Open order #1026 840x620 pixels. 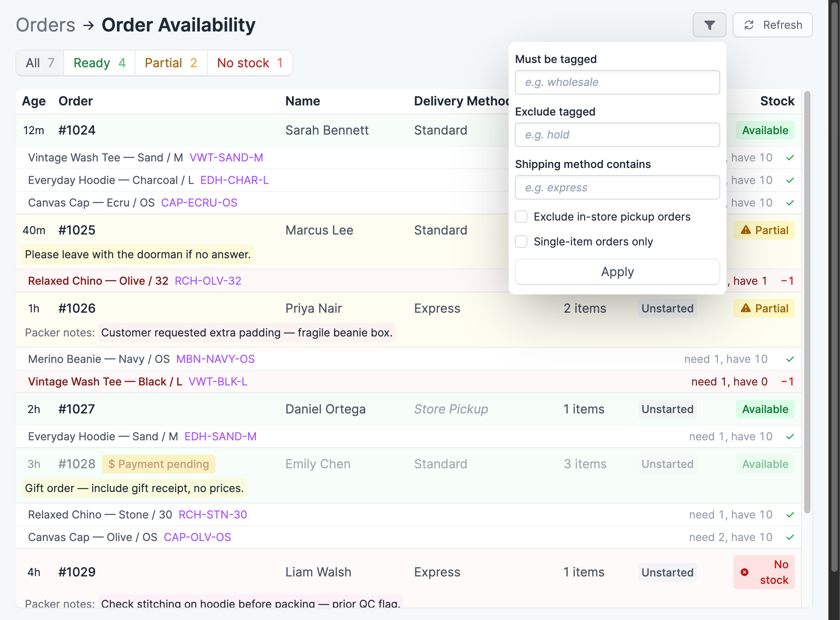(77, 308)
